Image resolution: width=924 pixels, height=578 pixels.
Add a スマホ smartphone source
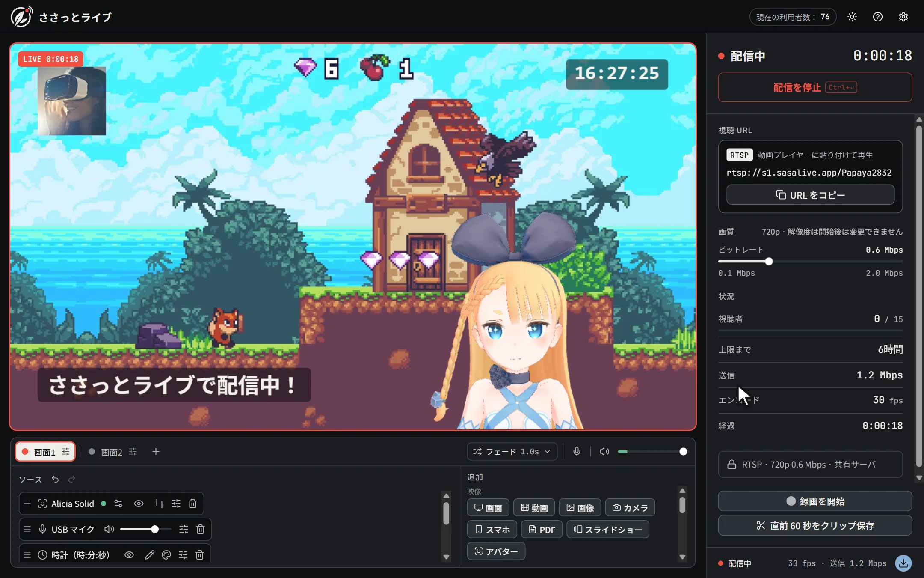coord(492,530)
